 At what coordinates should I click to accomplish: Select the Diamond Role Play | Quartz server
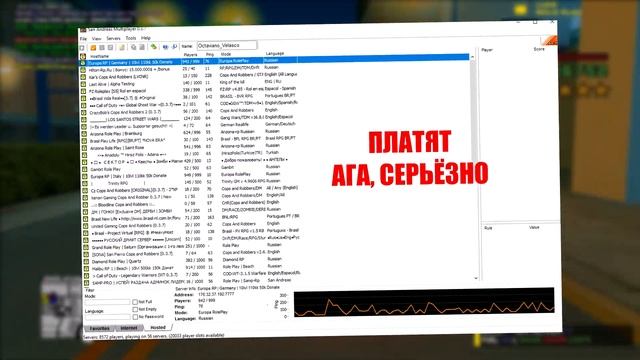[116, 261]
